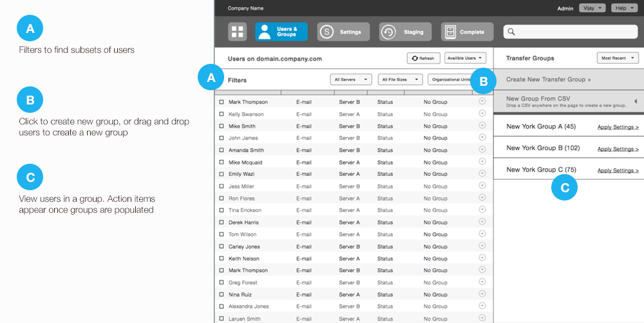Open row actions icon for Emily Wazi

click(482, 173)
